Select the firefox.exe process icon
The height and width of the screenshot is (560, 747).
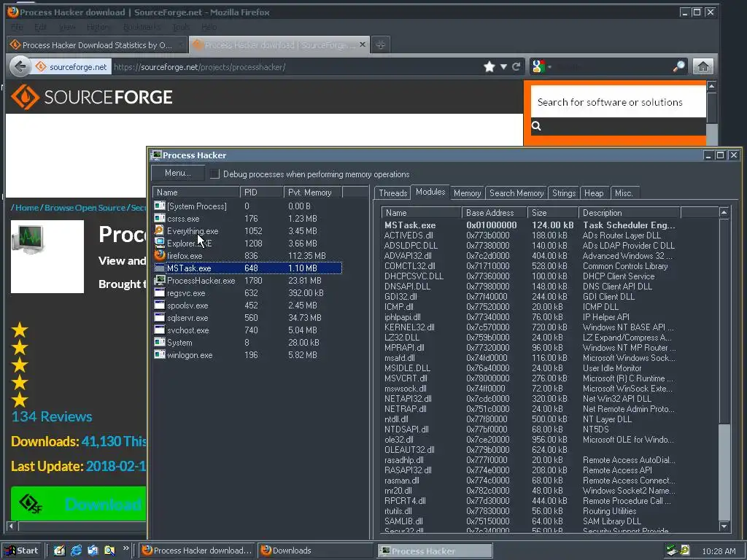tap(160, 255)
